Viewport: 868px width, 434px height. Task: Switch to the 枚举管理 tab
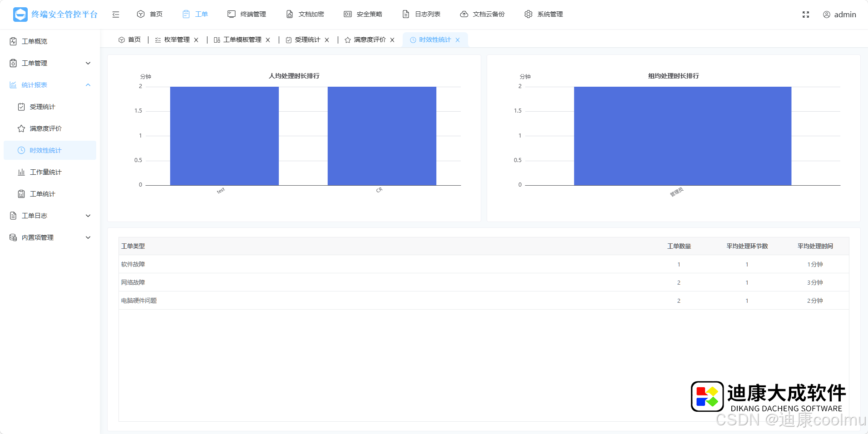[173, 40]
